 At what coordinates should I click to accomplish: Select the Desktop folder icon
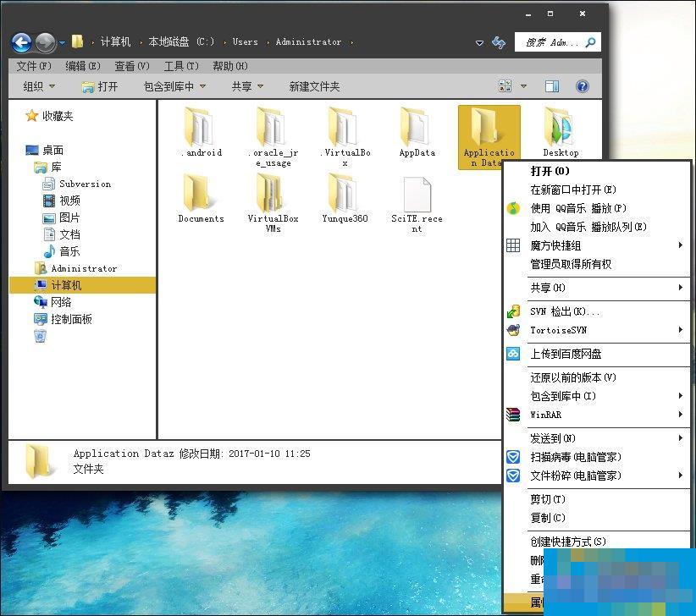[x=561, y=133]
